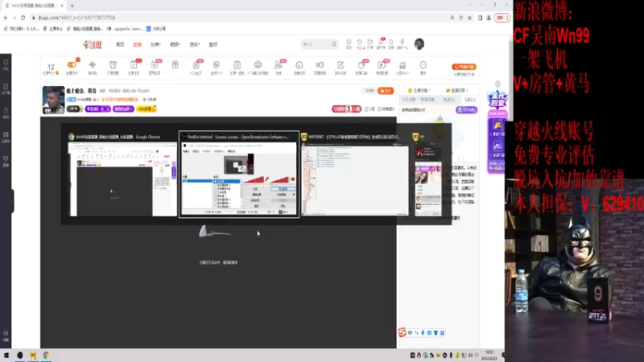Expand the left heading with chevron in right panel

(x=419, y=90)
